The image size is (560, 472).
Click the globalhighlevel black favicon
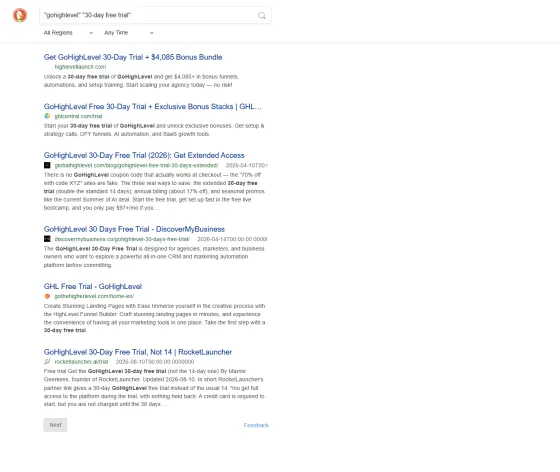tap(47, 165)
